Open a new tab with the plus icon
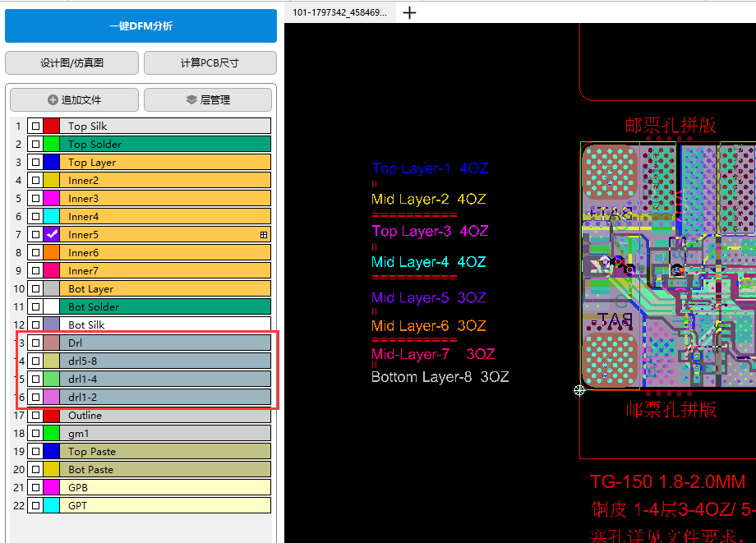 pos(410,12)
